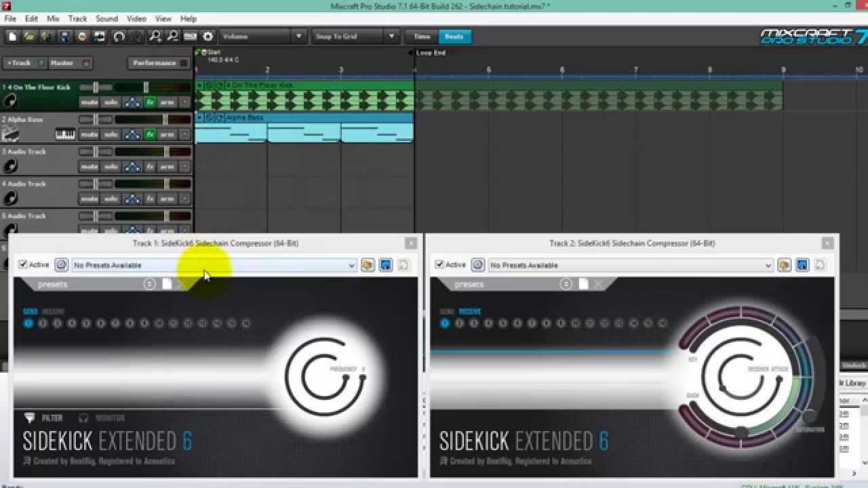Open the Alpha Bass keyboard instrument icon

point(65,134)
